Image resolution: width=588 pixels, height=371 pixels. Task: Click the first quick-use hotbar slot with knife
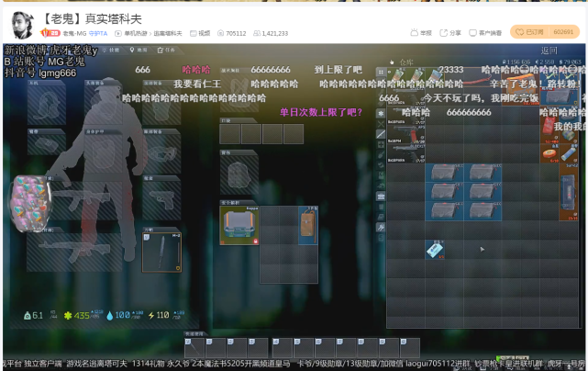[x=194, y=348]
